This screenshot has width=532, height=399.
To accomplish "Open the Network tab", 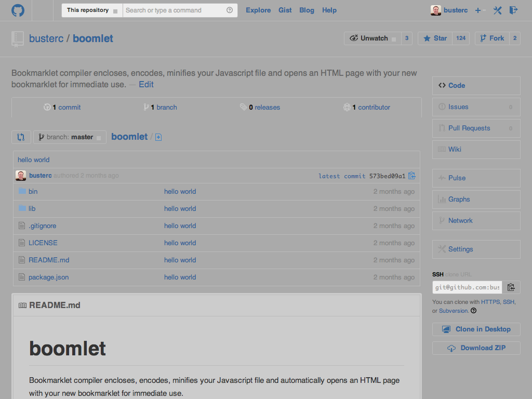I will [x=476, y=220].
